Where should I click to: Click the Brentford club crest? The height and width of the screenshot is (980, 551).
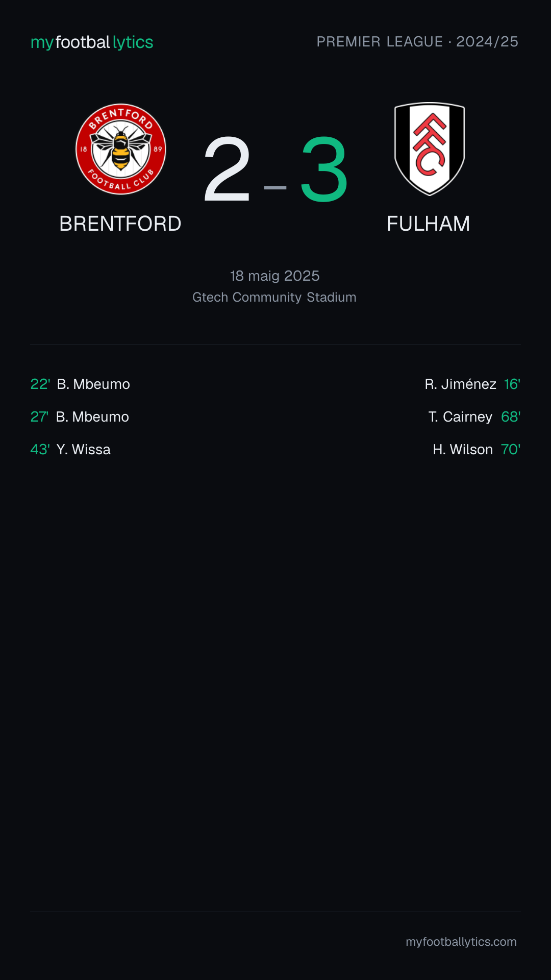point(121,149)
